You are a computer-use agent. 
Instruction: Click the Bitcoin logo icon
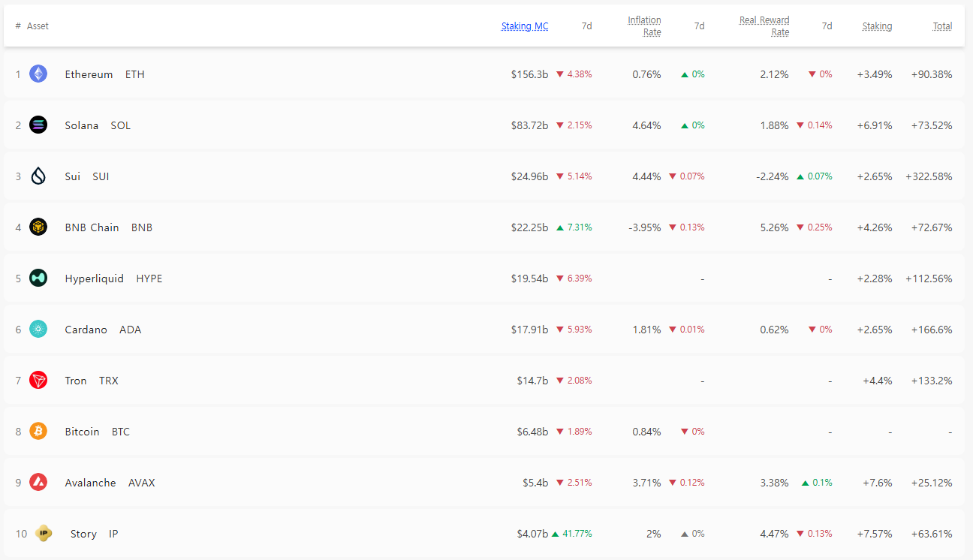[38, 432]
